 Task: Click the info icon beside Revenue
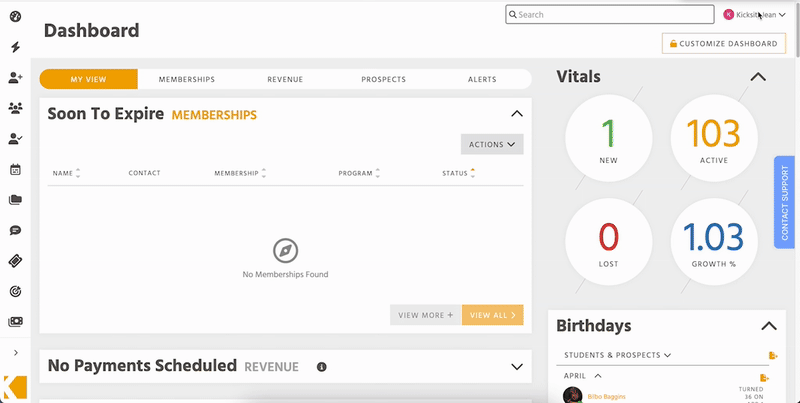pyautogui.click(x=321, y=367)
